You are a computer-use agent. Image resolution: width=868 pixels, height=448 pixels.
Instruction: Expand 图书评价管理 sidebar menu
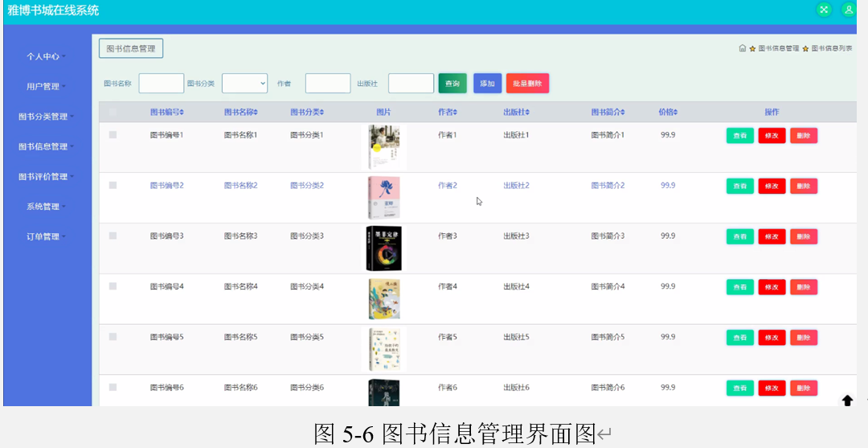pyautogui.click(x=47, y=176)
